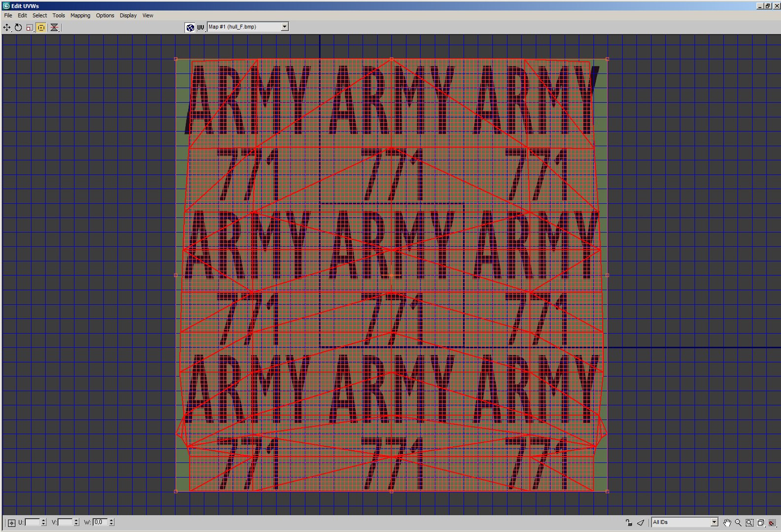Open the Map #1 (hull_F.bmp) dropdown
Viewport: 781px width, 532px height.
point(248,27)
